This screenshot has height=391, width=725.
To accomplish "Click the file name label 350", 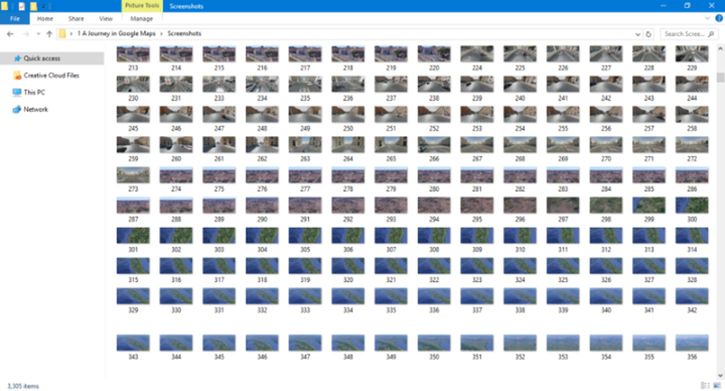I will tap(434, 357).
